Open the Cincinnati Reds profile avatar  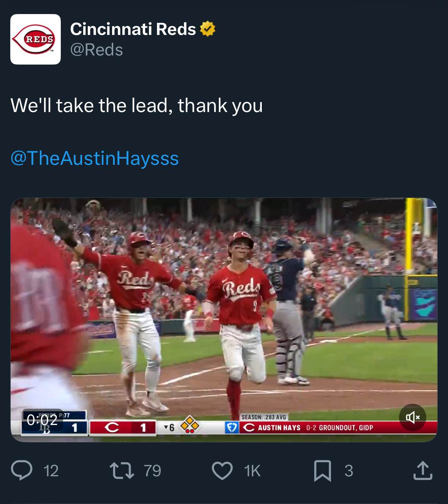point(35,39)
